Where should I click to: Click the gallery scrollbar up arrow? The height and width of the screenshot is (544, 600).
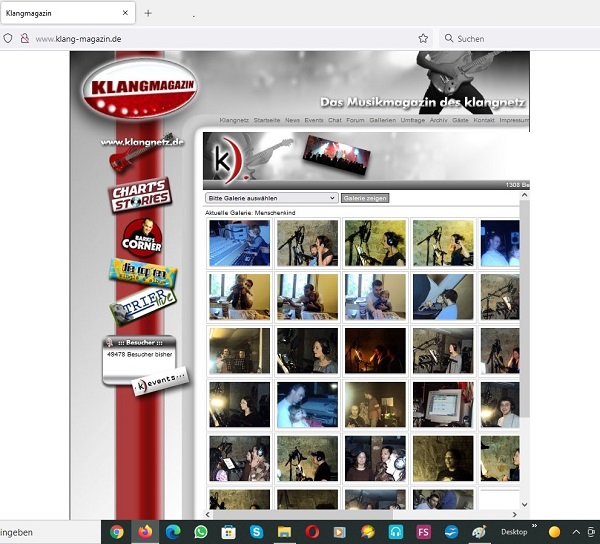tap(524, 197)
